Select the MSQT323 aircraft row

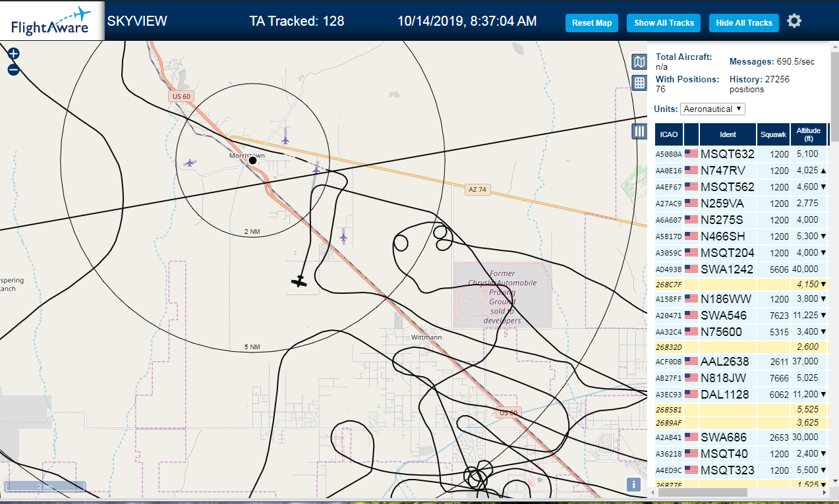(741, 470)
